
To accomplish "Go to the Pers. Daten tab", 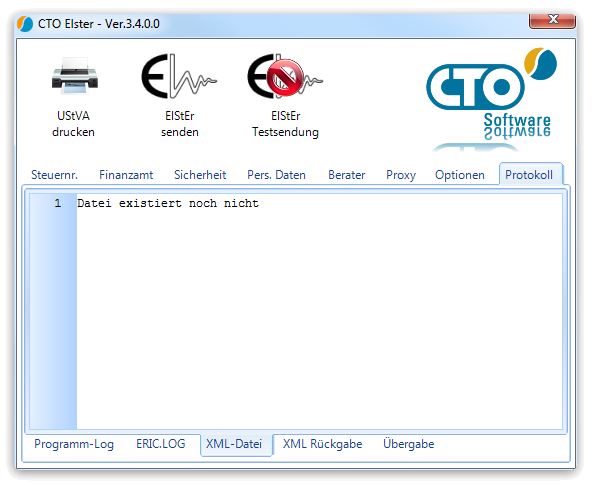I will [276, 175].
